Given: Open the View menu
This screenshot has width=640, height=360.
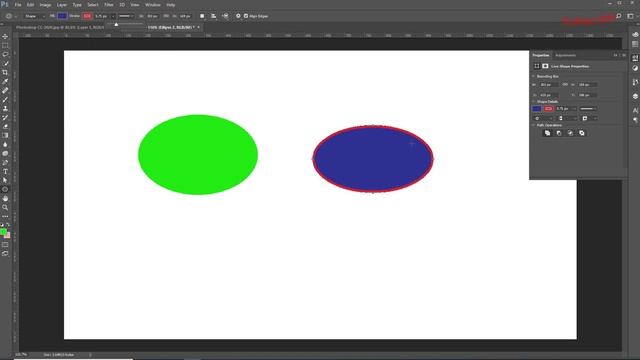Looking at the screenshot, I should click(135, 5).
